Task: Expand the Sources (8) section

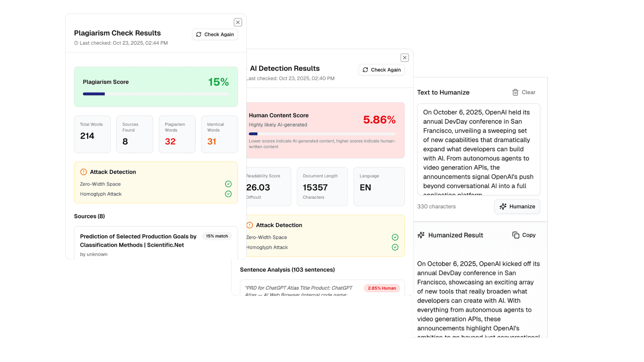Action: 89,216
